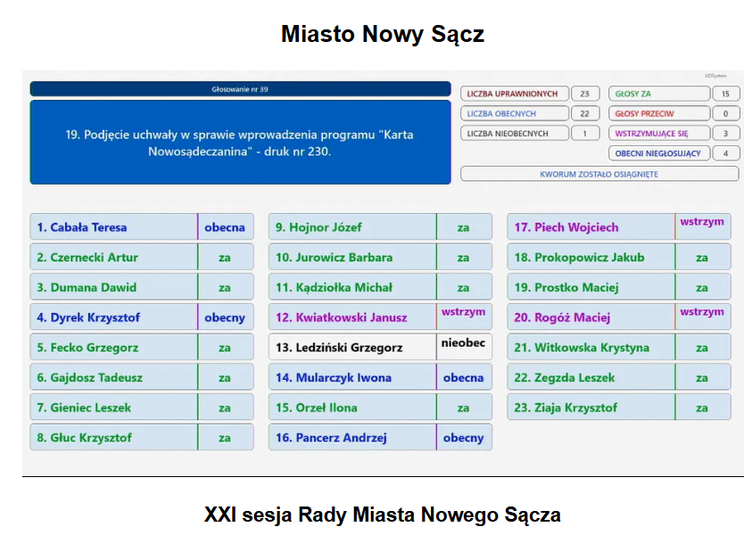Click the Głosowanie nr 39 header bar
752x560 pixels.
(x=240, y=89)
